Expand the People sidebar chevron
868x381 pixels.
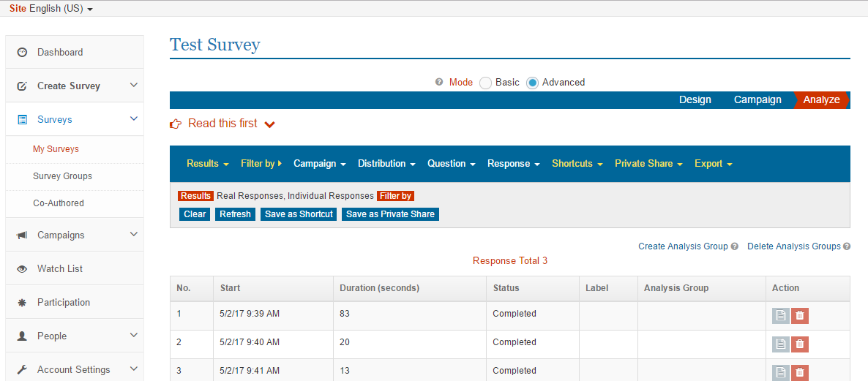click(x=133, y=335)
